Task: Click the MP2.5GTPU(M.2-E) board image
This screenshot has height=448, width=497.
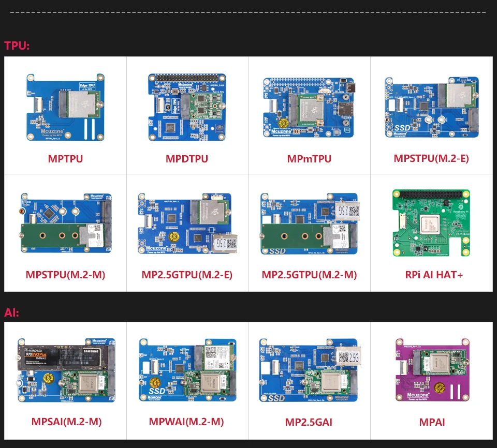Action: coord(187,225)
